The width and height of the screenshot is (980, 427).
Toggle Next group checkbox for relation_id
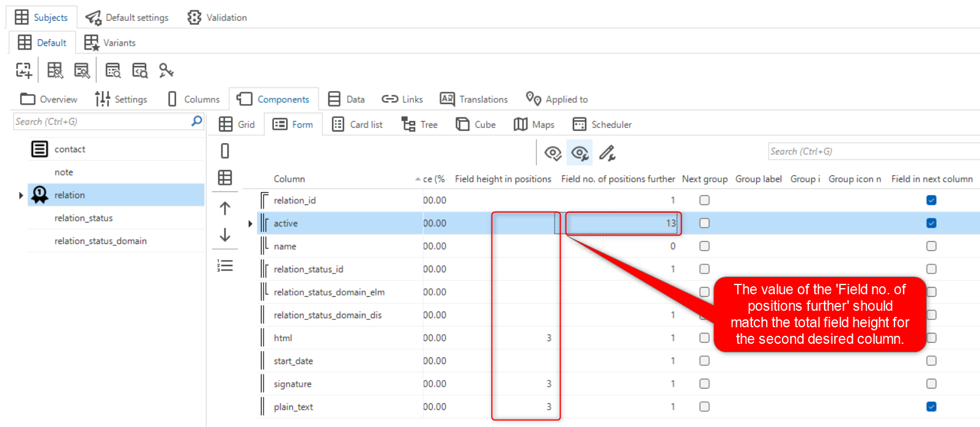[x=704, y=200]
